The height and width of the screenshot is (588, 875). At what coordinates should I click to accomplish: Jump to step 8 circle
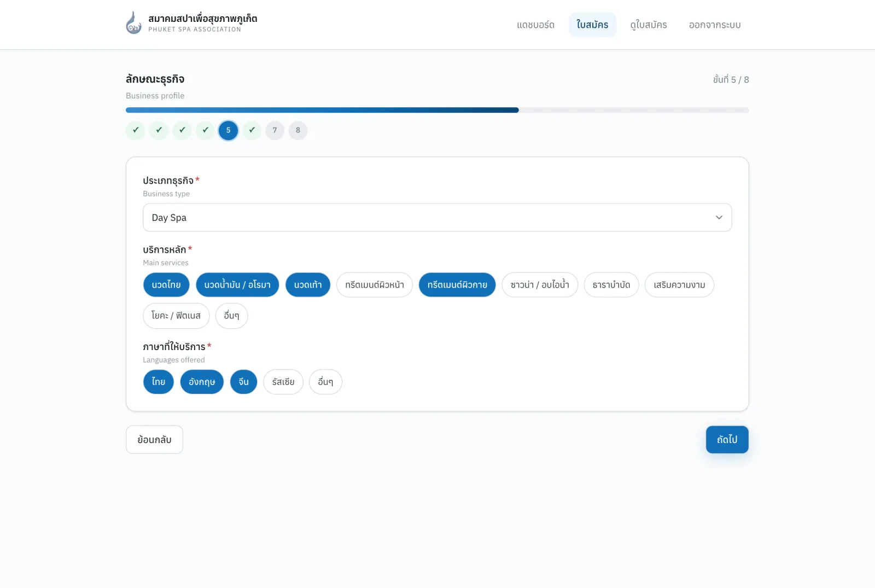[298, 130]
